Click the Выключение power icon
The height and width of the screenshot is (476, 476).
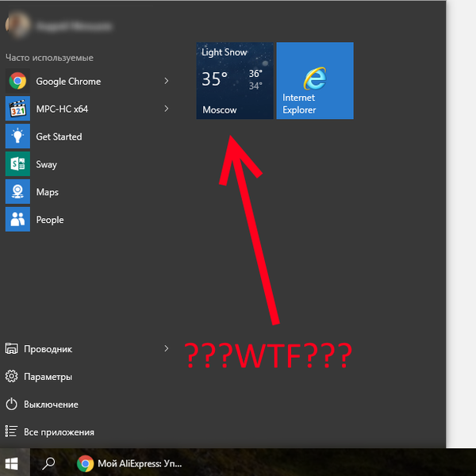12,405
